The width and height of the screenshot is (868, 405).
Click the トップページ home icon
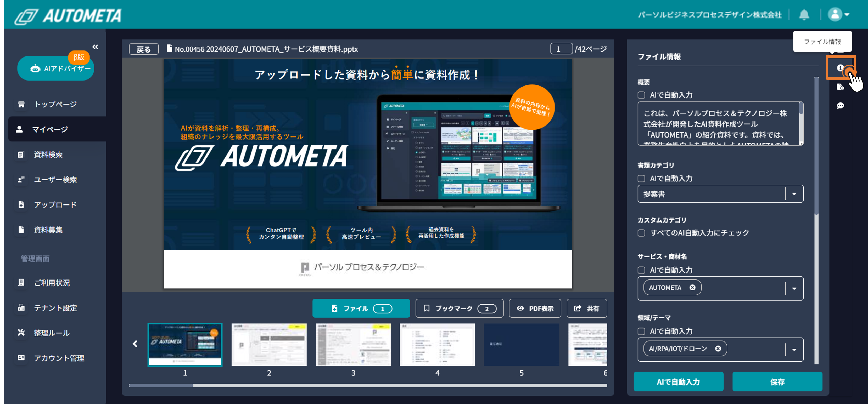tap(21, 104)
